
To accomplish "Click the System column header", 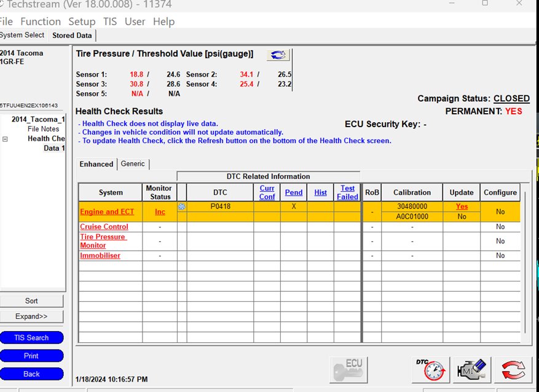I will (111, 192).
